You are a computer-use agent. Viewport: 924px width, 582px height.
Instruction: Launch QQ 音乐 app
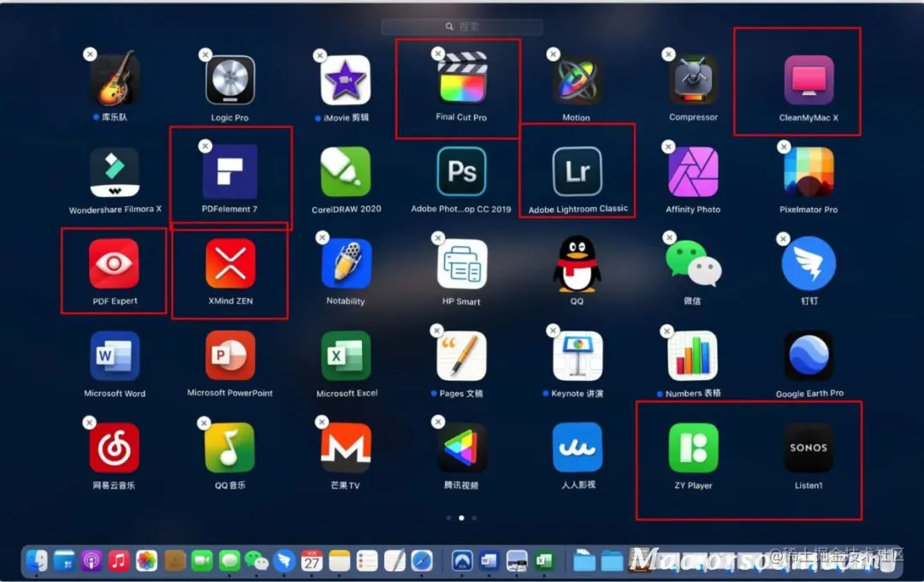click(230, 448)
